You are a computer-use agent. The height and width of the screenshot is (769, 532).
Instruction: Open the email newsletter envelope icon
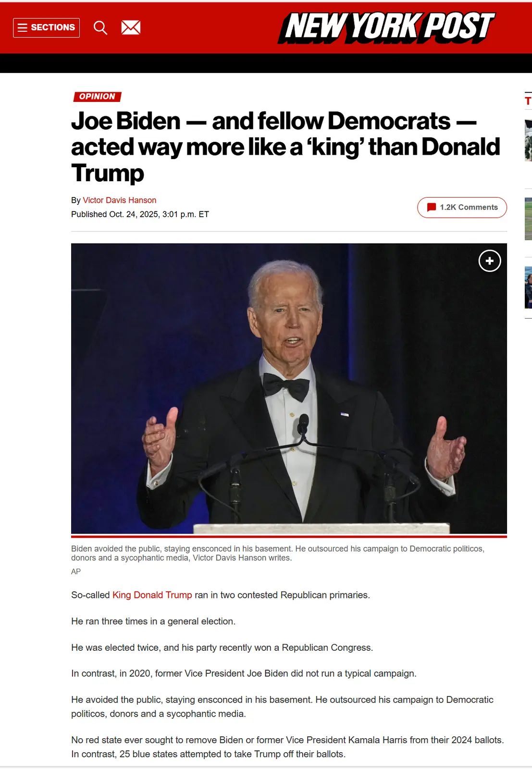click(131, 28)
